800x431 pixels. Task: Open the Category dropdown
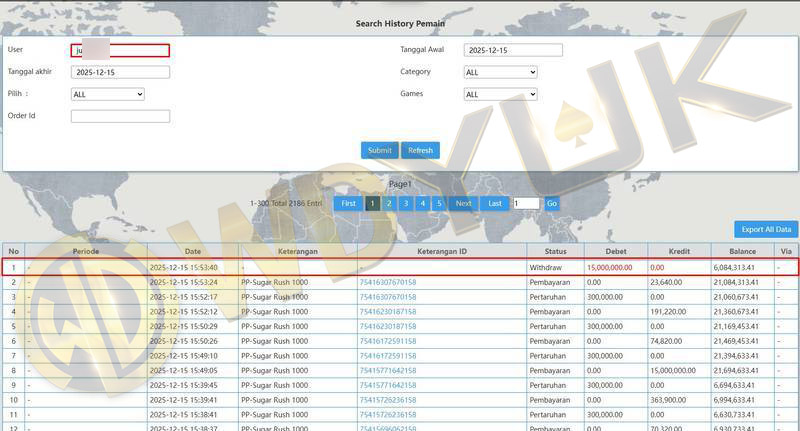click(x=500, y=72)
